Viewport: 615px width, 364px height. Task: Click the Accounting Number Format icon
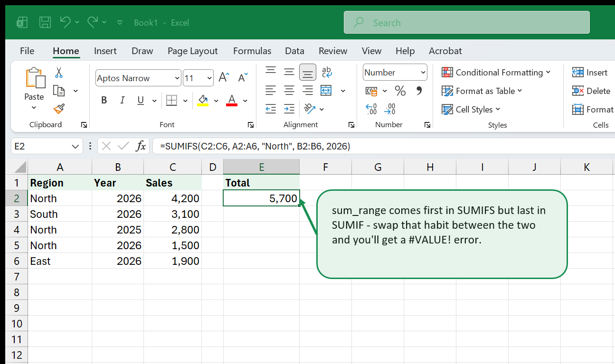tap(371, 91)
